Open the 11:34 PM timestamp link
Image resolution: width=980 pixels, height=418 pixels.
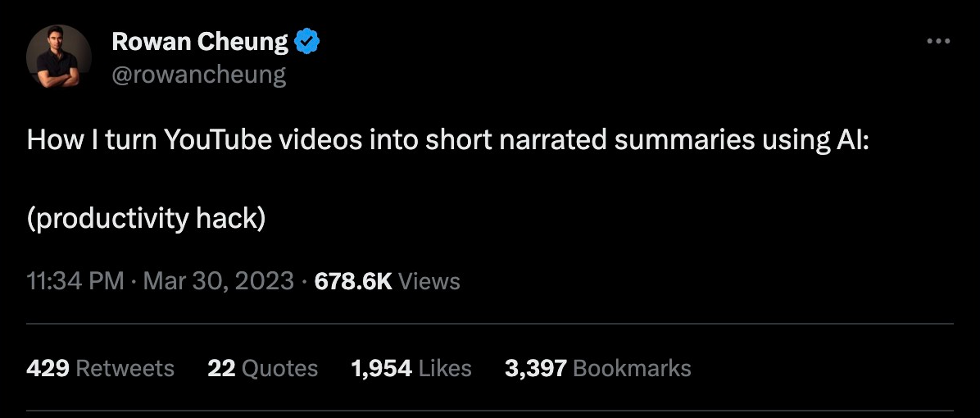(x=75, y=281)
